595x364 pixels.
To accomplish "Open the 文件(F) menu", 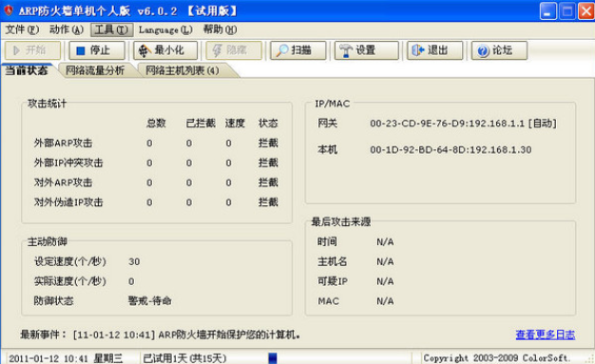I will pos(22,29).
